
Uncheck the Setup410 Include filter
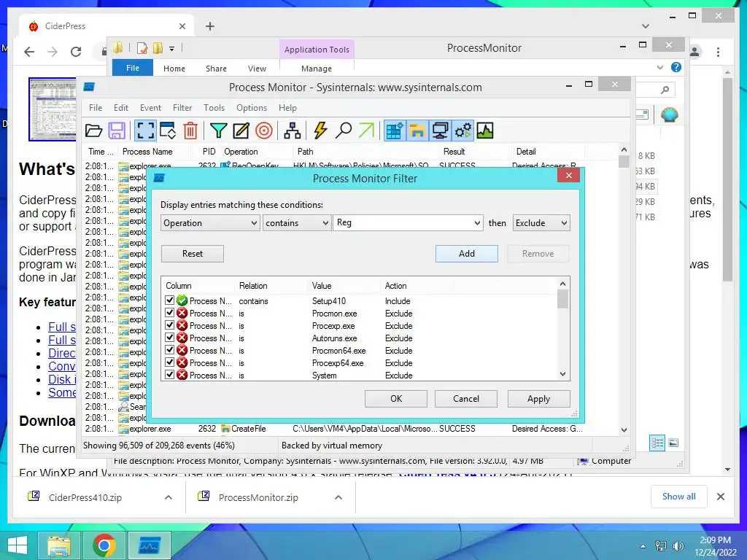169,300
